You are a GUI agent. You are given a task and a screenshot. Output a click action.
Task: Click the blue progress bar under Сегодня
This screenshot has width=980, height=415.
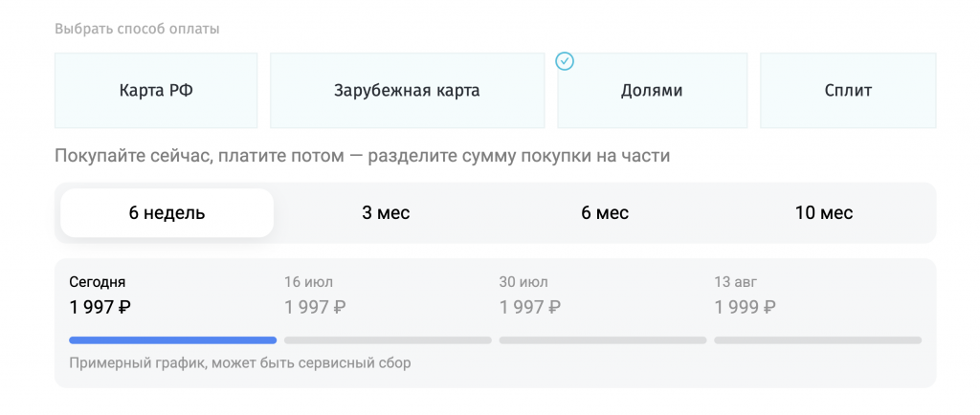172,340
